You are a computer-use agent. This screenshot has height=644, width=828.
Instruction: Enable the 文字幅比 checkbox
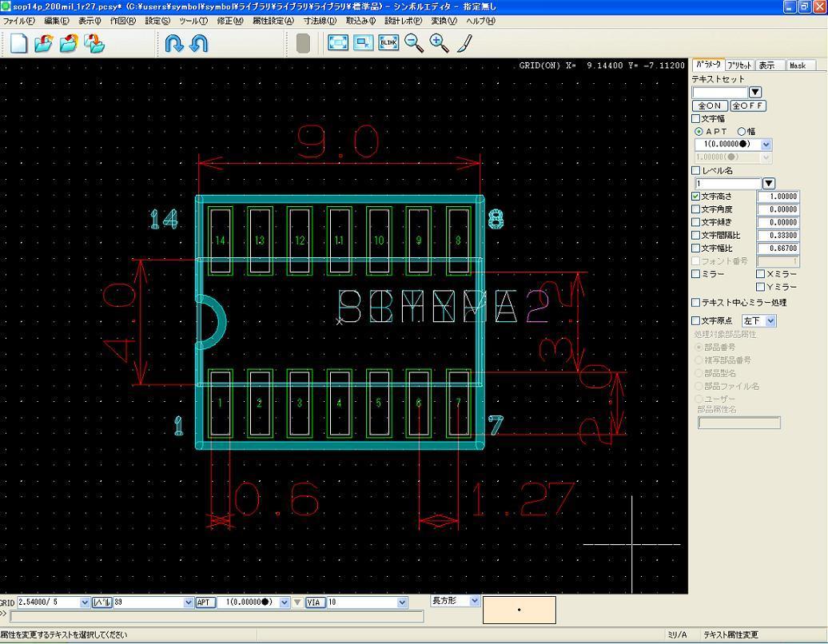click(696, 248)
